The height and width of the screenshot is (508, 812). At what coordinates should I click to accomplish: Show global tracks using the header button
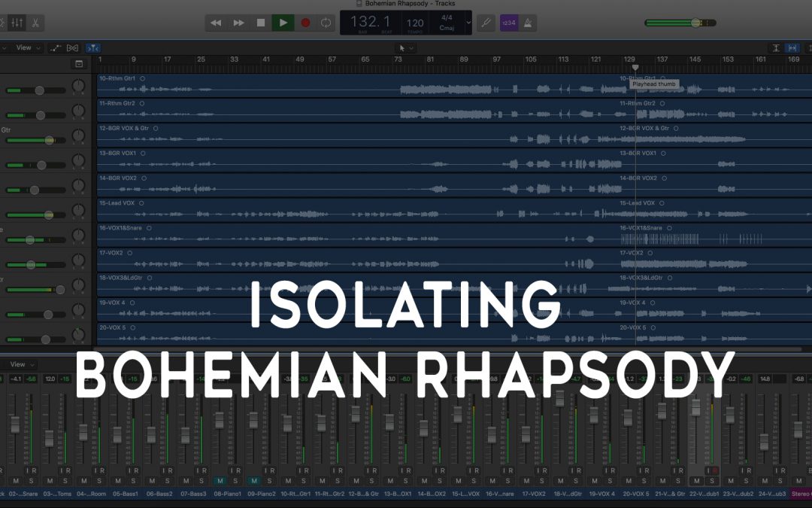click(x=79, y=64)
